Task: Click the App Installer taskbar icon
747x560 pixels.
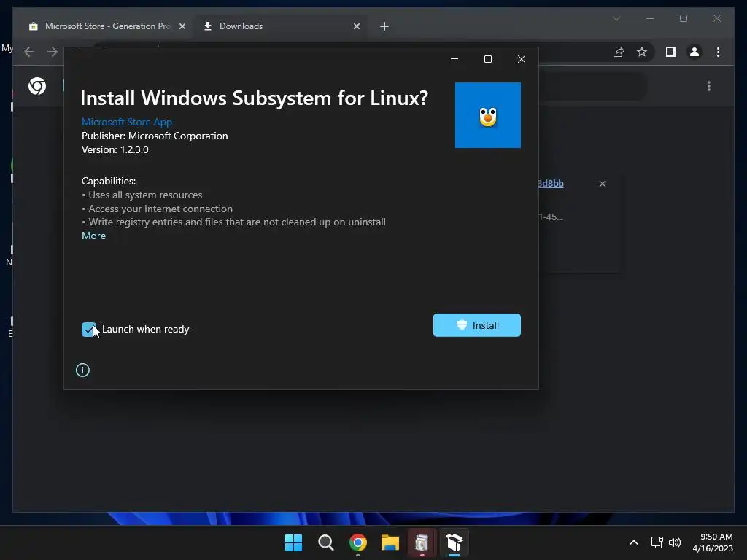Action: (x=454, y=542)
